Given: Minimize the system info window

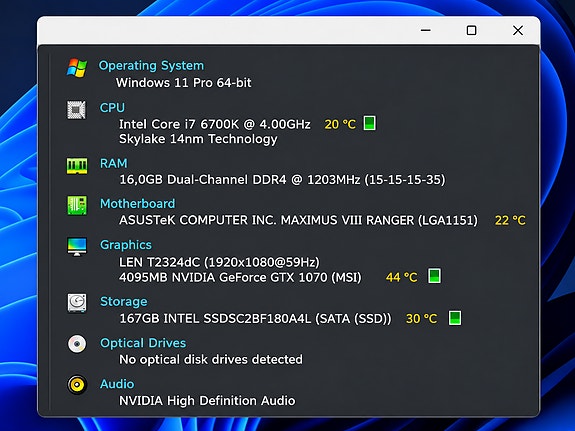Looking at the screenshot, I should [426, 30].
